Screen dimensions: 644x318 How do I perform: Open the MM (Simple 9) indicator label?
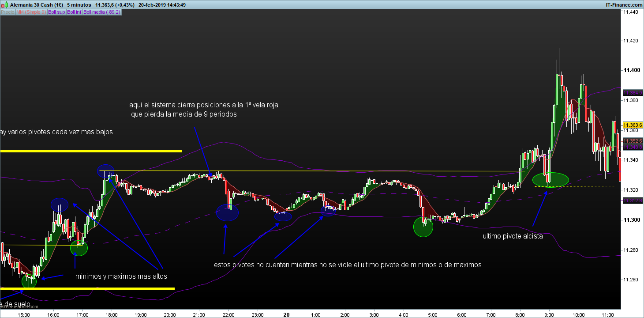[30, 12]
